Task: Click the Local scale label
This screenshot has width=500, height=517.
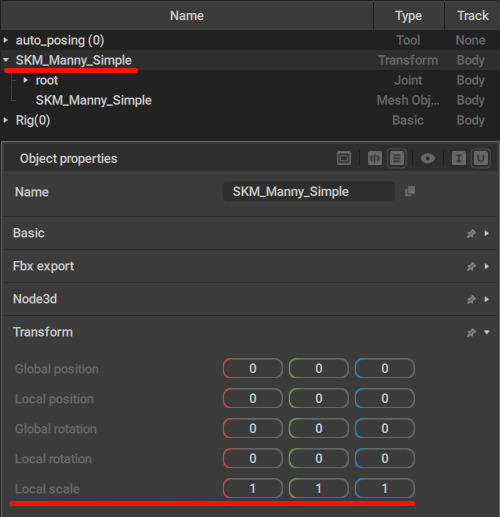Action: (x=47, y=489)
